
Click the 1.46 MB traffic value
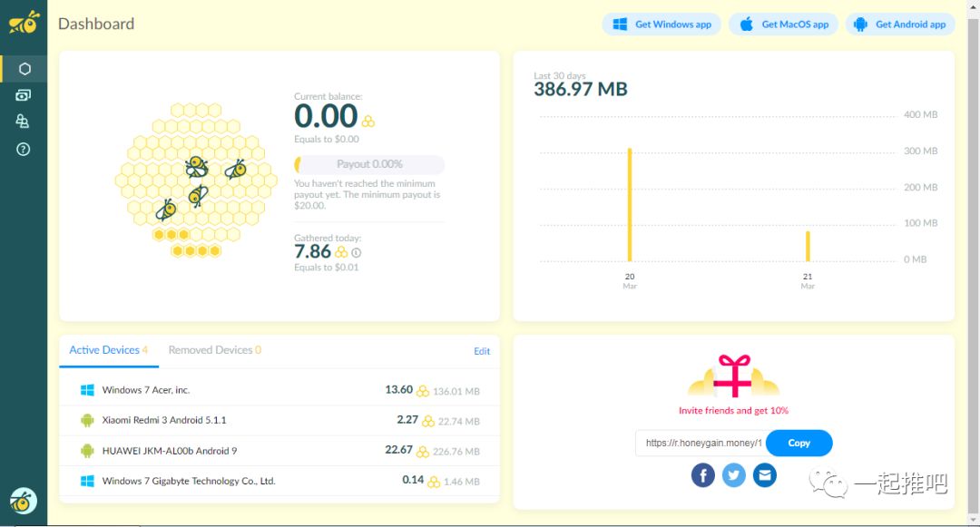pos(462,482)
